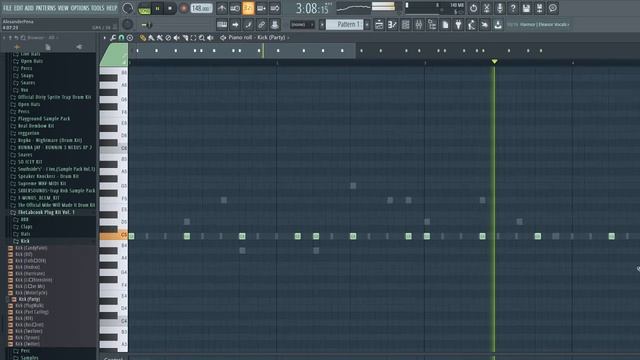Viewport: 640px width, 360px height.
Task: Open Piano roll - Kick (Party) target selector
Action: tap(256, 38)
